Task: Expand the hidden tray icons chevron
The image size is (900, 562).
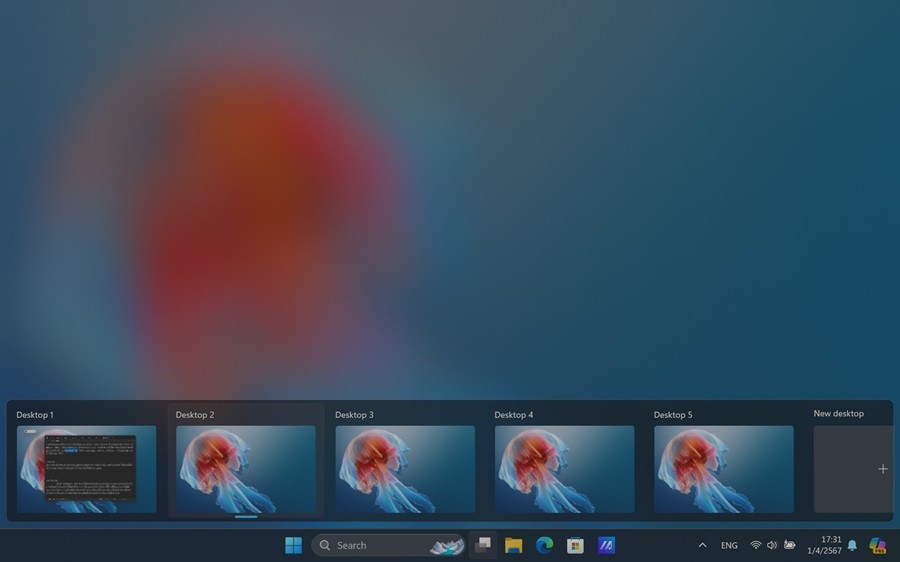Action: tap(702, 545)
